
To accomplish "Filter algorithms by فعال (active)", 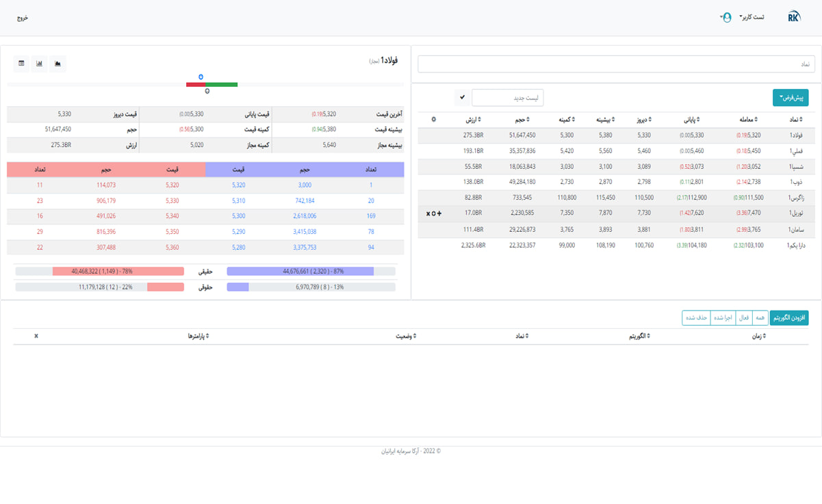I will pos(743,318).
